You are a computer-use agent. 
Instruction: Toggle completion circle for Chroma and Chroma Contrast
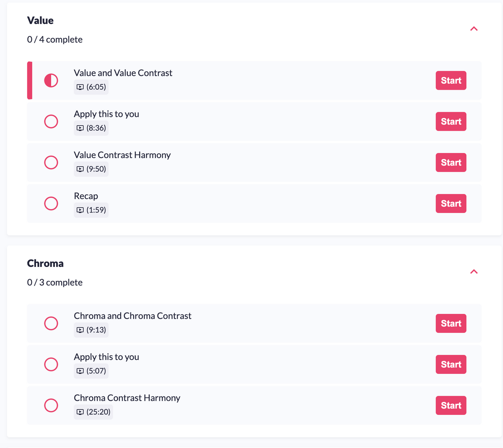click(51, 324)
